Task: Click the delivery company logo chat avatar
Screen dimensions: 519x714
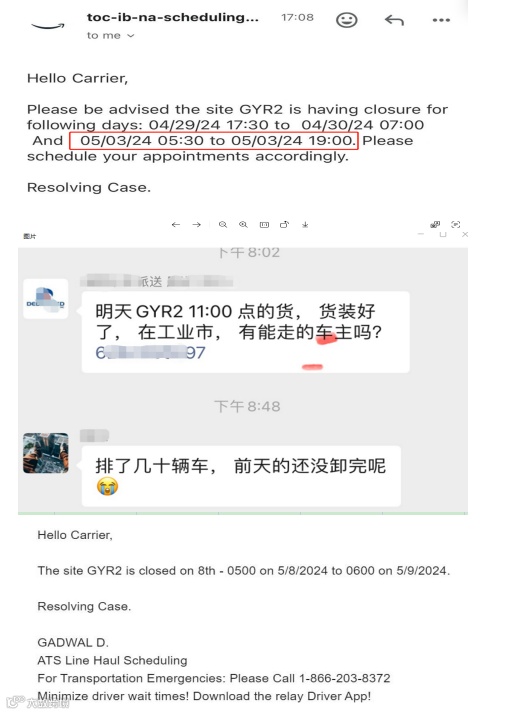Action: (46, 299)
